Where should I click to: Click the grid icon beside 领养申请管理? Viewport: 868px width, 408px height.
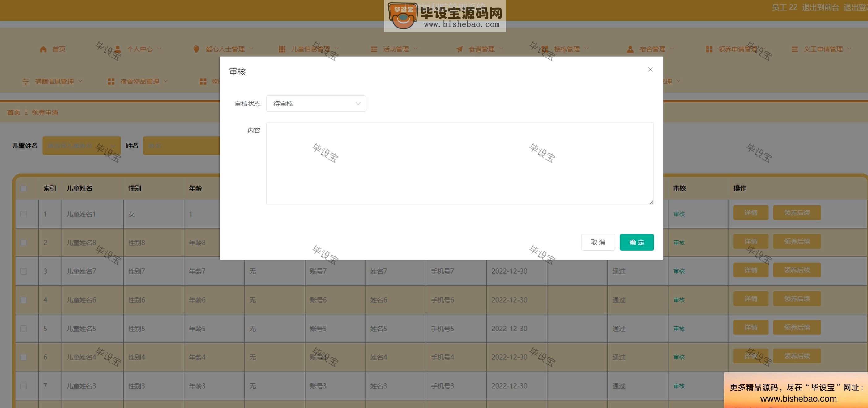pyautogui.click(x=709, y=49)
